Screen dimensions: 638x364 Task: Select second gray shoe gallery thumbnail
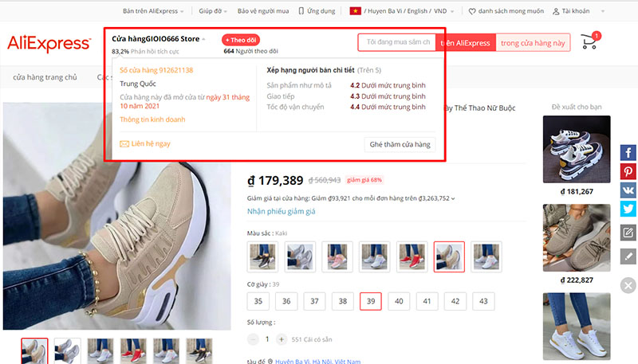[x=68, y=351]
